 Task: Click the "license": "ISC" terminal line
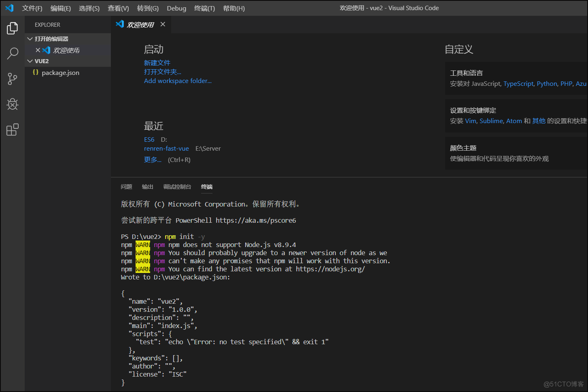157,374
